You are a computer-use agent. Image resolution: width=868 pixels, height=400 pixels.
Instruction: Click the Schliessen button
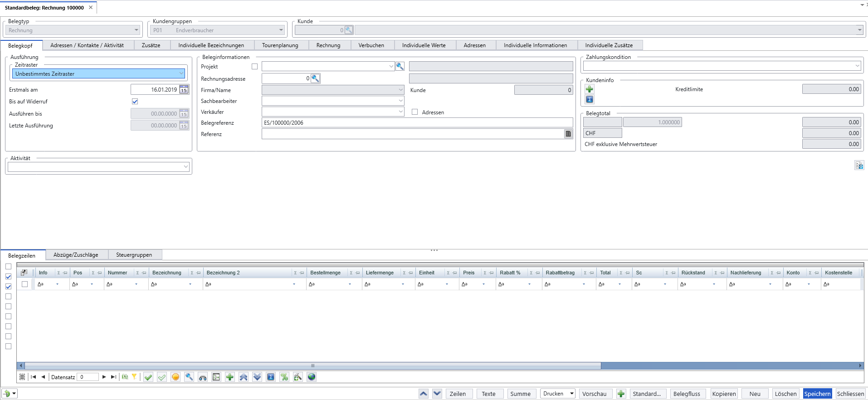coord(850,394)
